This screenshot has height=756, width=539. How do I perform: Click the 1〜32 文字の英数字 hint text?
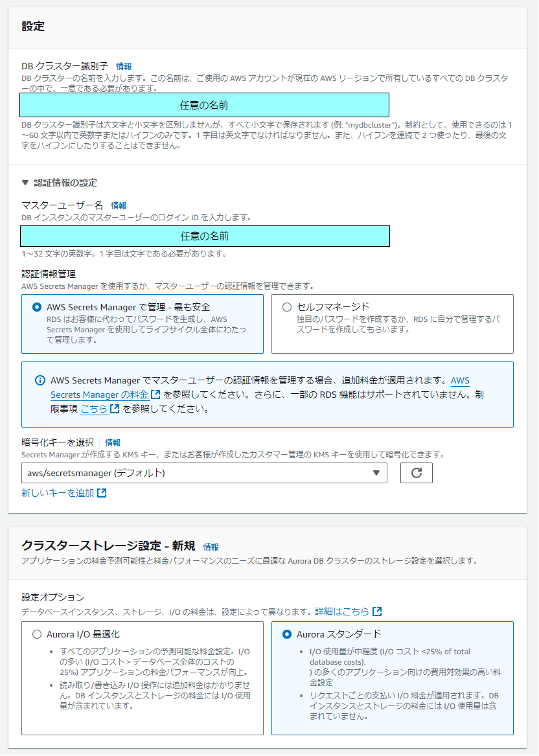pyautogui.click(x=124, y=253)
